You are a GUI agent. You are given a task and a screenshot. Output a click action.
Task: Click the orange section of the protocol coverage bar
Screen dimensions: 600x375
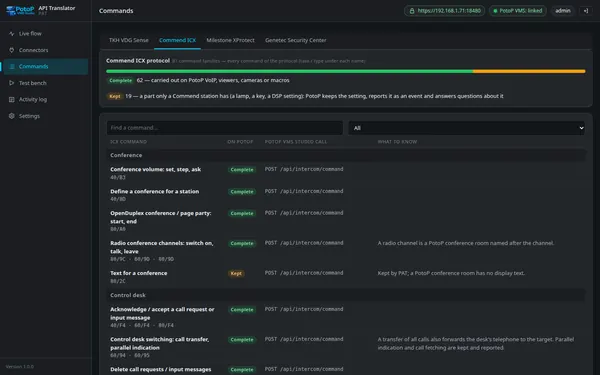pyautogui.click(x=529, y=71)
